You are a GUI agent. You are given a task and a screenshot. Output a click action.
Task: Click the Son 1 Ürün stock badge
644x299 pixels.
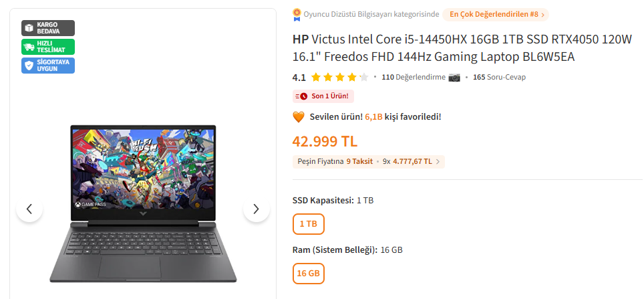(323, 96)
